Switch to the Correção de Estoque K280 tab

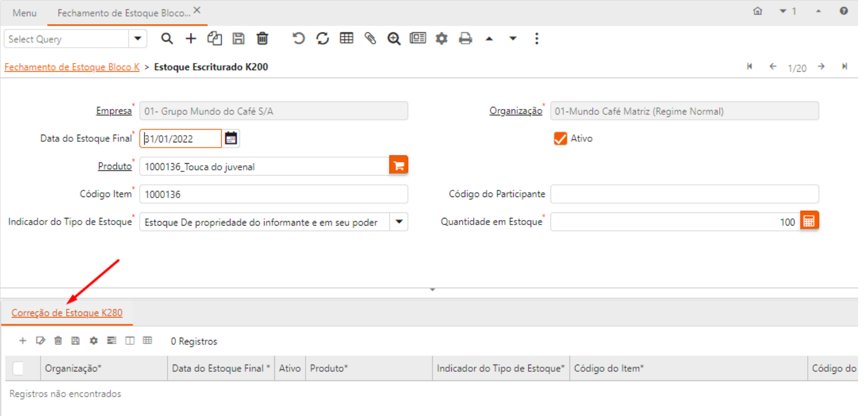67,313
